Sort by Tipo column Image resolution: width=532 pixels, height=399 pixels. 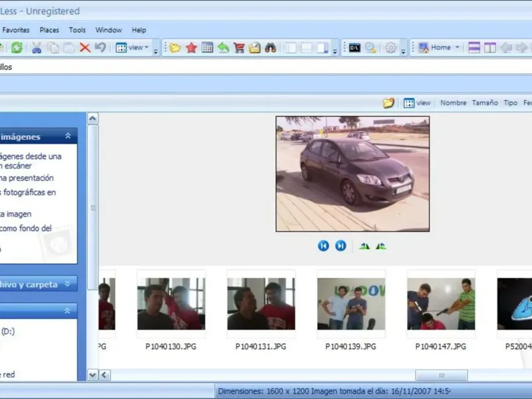point(510,103)
